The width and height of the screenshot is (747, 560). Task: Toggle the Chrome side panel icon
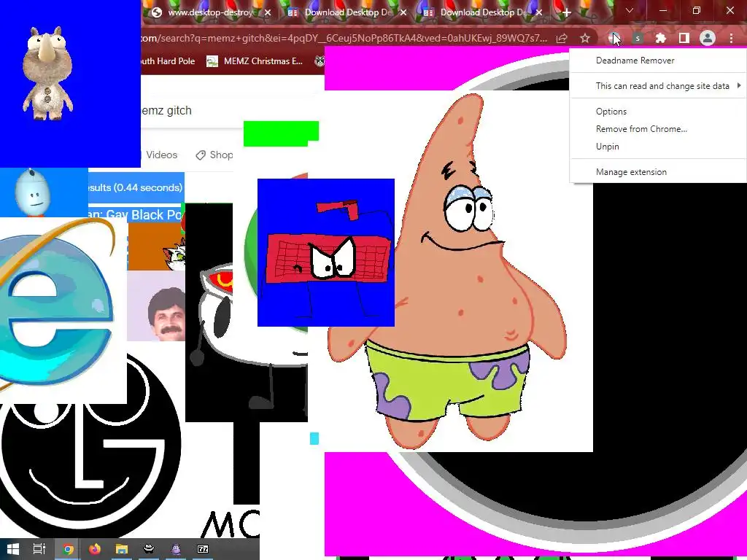coord(684,38)
